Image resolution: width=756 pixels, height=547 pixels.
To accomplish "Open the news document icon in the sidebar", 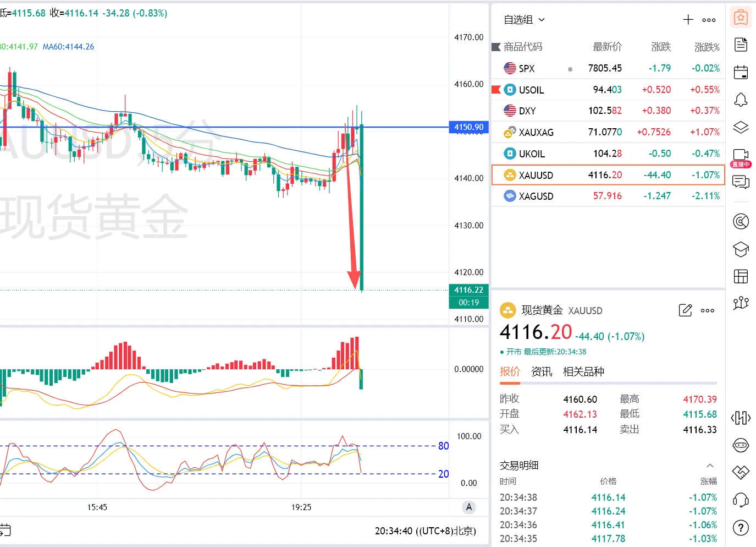I will pos(741,45).
